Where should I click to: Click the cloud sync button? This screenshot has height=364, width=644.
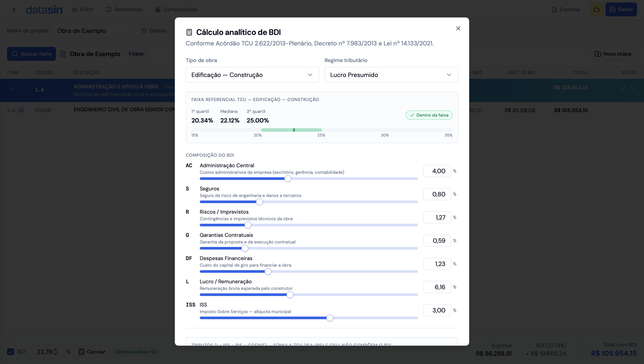point(596,9)
